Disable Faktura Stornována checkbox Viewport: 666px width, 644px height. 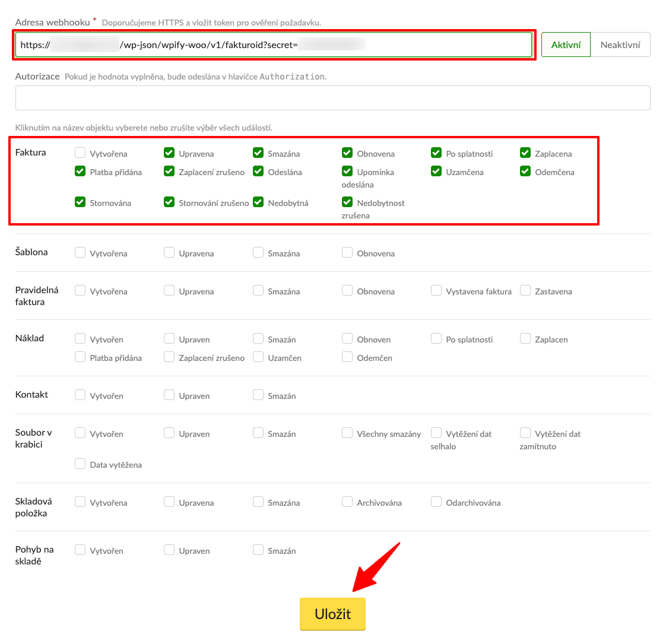click(80, 202)
